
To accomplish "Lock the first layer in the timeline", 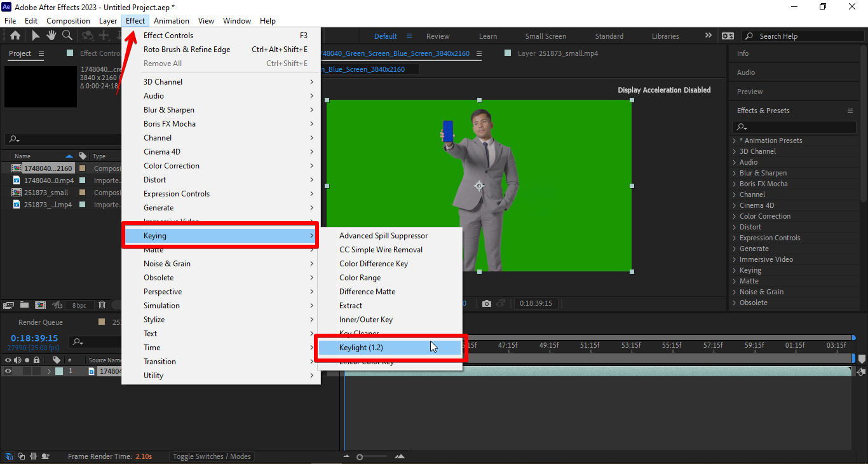I will tap(36, 371).
